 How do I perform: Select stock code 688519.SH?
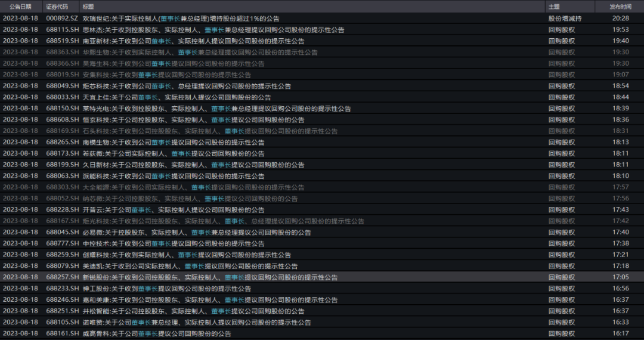point(63,41)
